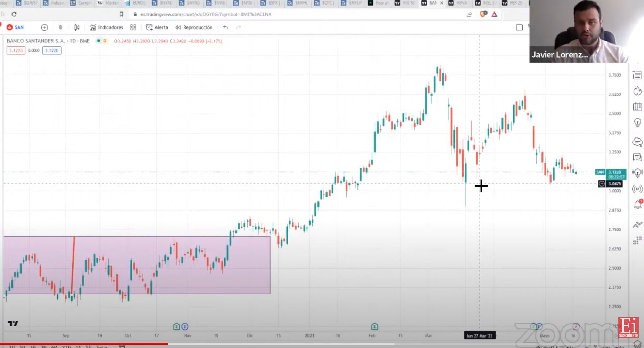Click the 3.1220 sell price box
Image resolution: width=644 pixels, height=348 pixels.
point(16,50)
